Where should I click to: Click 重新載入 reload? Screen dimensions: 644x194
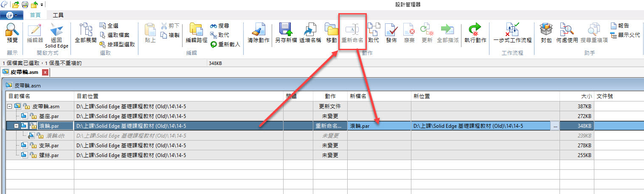[x=226, y=44]
